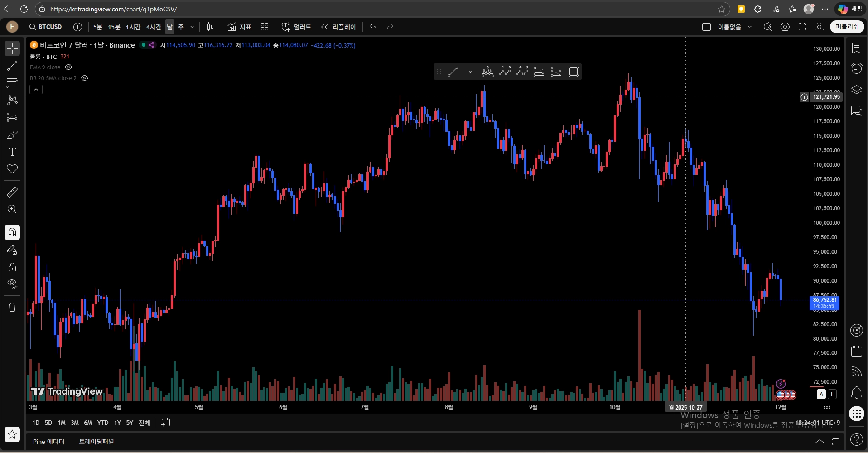The image size is (868, 453).
Task: Open the 지표 indicators dialog
Action: (x=239, y=27)
